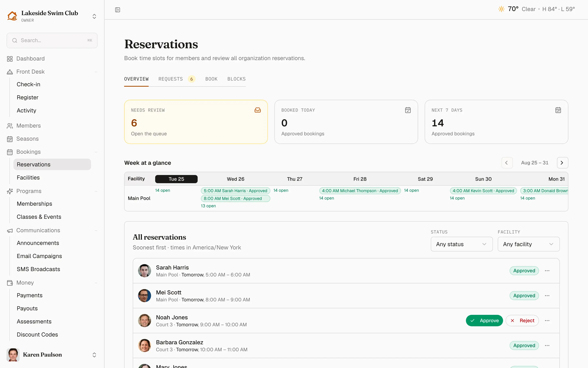Collapse the Programs section
Image resolution: width=588 pixels, height=368 pixels.
(x=96, y=191)
